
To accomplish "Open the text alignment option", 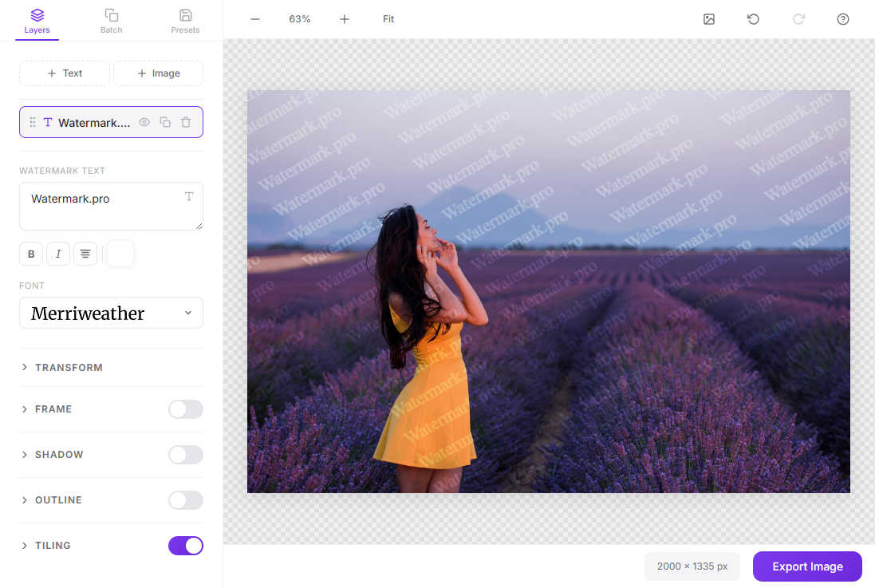I will [x=85, y=254].
